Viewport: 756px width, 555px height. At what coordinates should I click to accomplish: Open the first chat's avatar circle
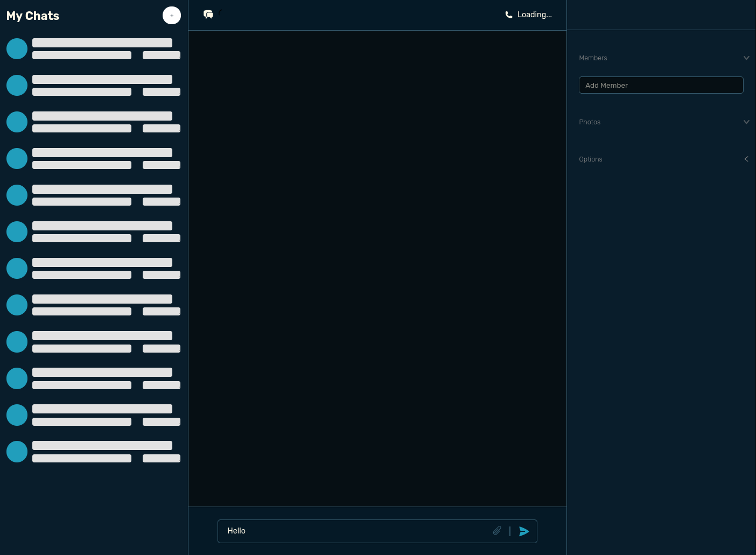coord(17,48)
